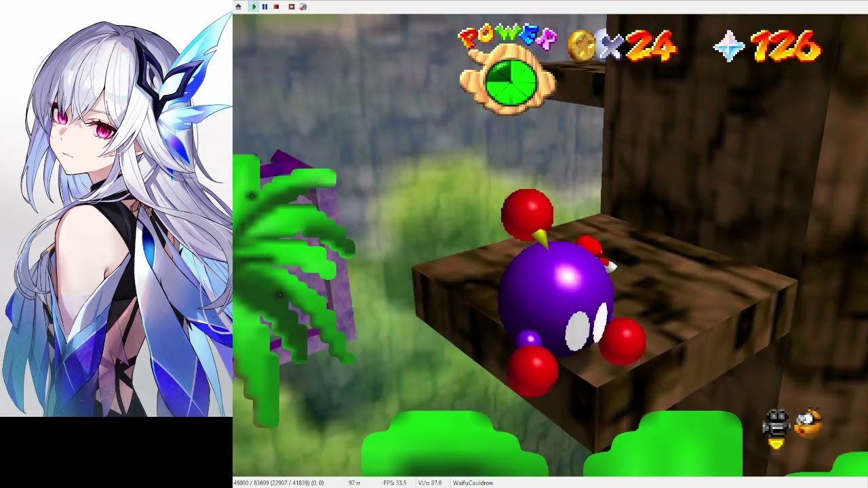Image resolution: width=868 pixels, height=488 pixels.
Task: Click the eject/open ROM icon
Action: 238,7
